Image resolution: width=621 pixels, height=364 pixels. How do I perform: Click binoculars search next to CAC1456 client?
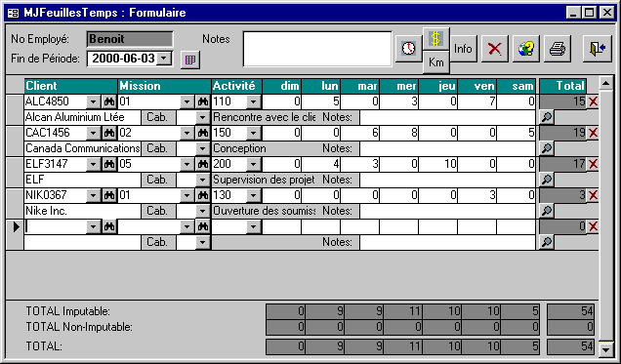coord(109,133)
